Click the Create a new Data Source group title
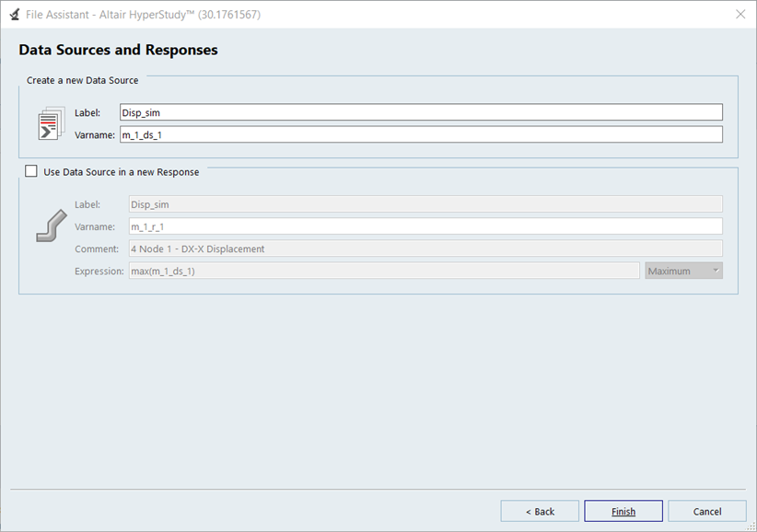 (x=82, y=80)
